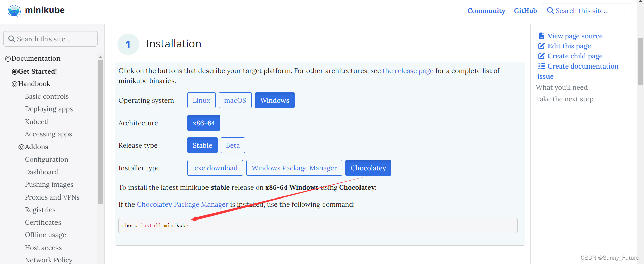Select the Stable release type
Image resolution: width=644 pixels, height=264 pixels.
[x=202, y=145]
